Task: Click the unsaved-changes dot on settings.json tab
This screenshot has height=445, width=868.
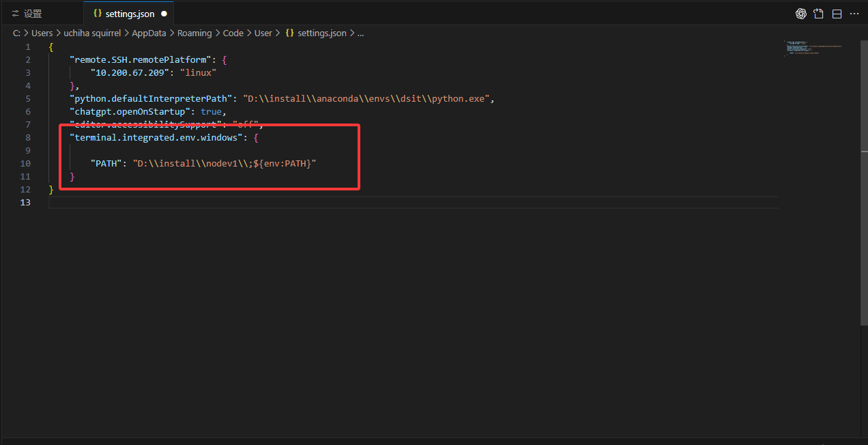Action: (164, 12)
